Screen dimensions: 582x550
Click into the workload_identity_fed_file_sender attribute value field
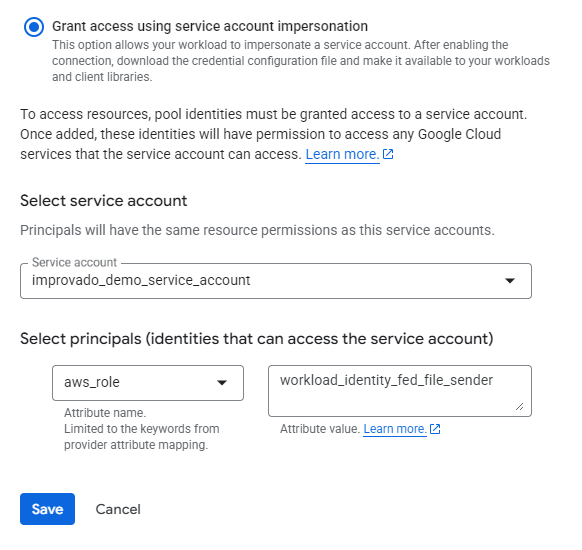pos(400,391)
